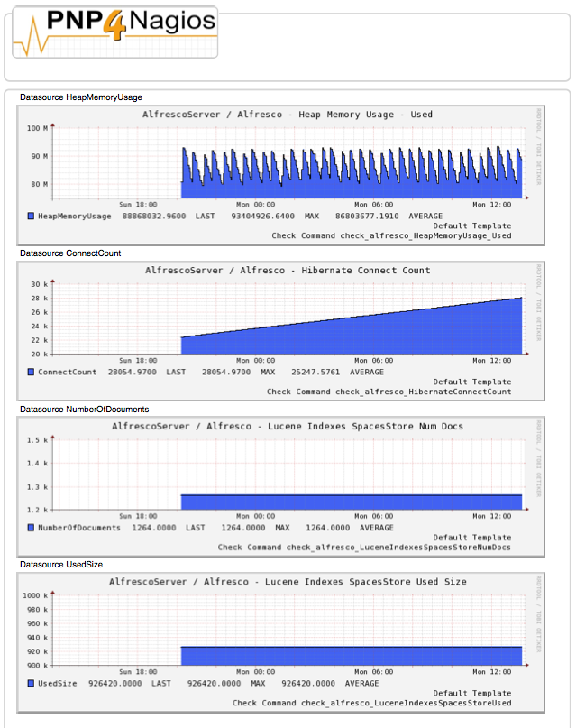
Task: Click the UsedSize legend label
Action: pyautogui.click(x=58, y=683)
